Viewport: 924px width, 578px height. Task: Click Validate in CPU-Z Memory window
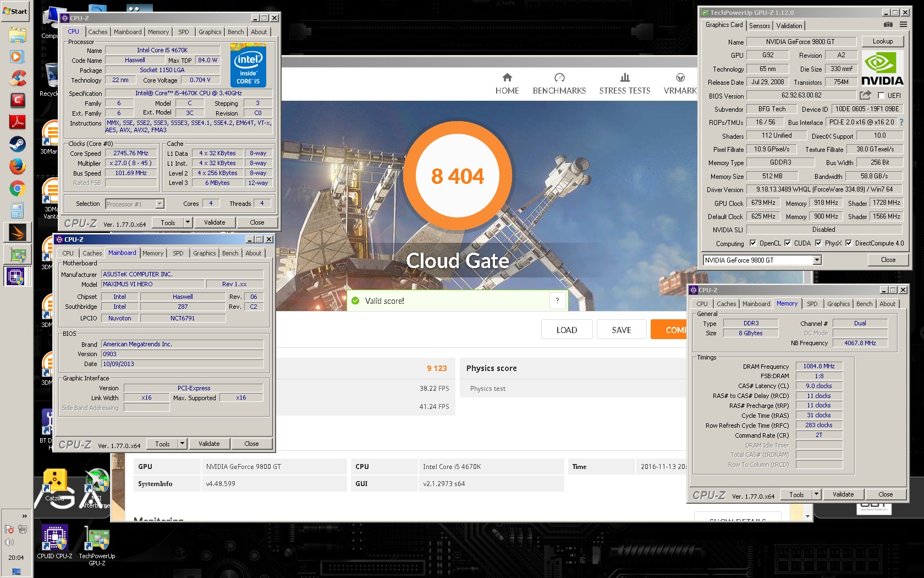click(x=843, y=494)
